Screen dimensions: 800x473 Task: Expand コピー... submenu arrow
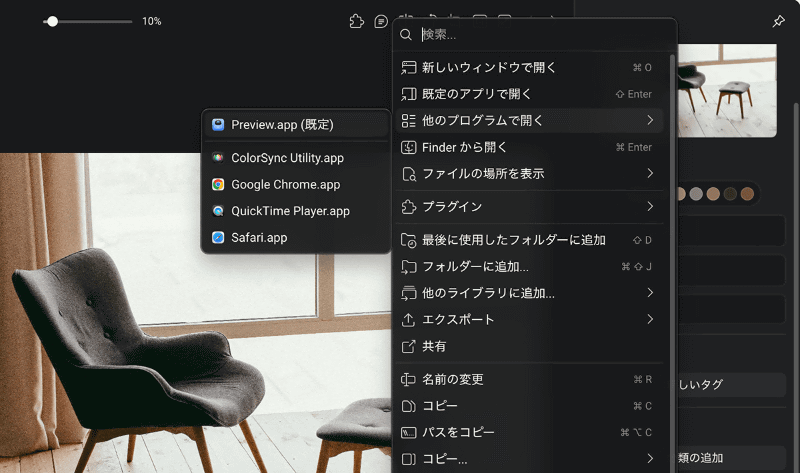650,458
